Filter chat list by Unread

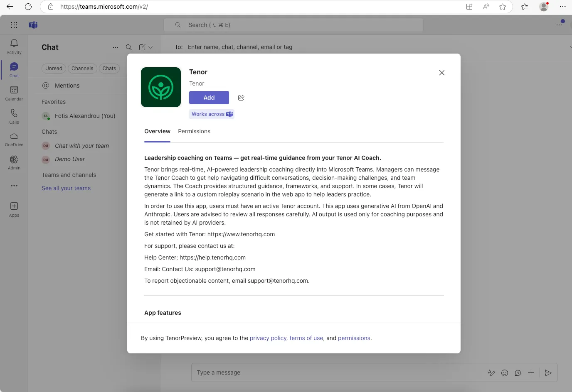pos(54,69)
